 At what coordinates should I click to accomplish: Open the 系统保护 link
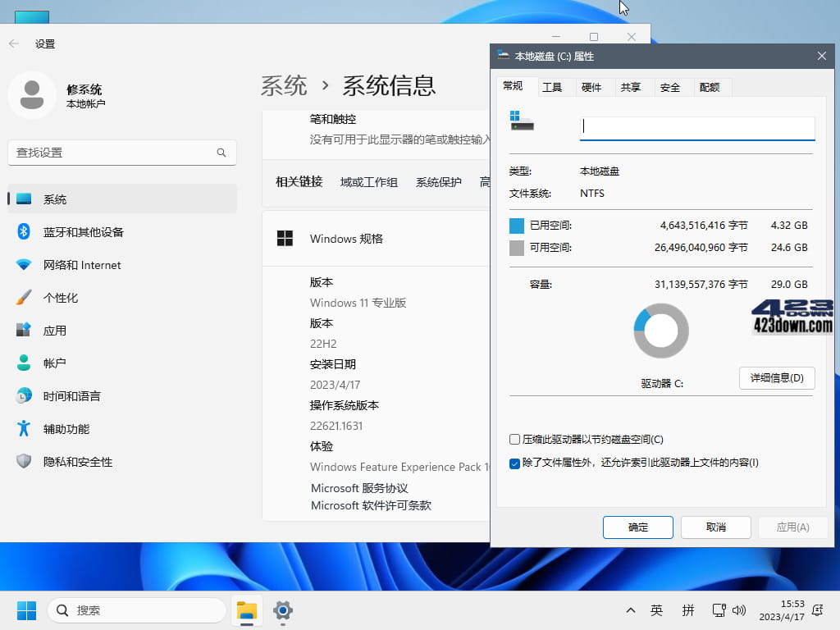440,182
